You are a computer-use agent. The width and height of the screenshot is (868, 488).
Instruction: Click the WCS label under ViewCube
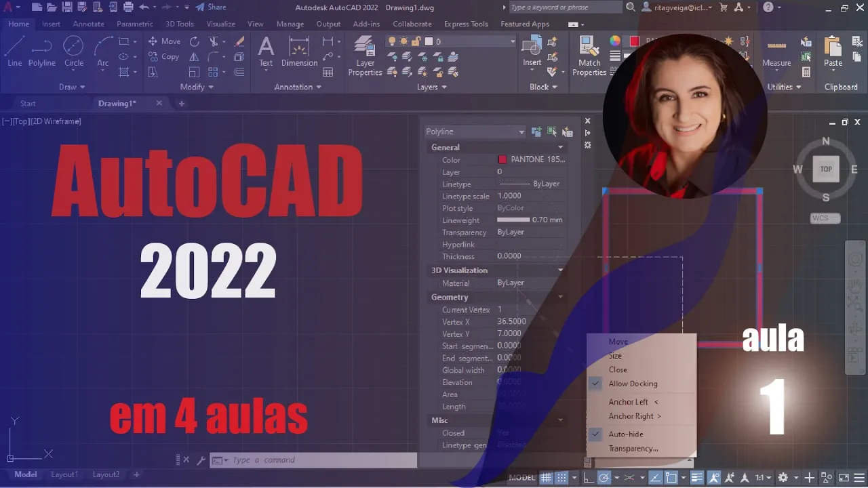coord(825,218)
